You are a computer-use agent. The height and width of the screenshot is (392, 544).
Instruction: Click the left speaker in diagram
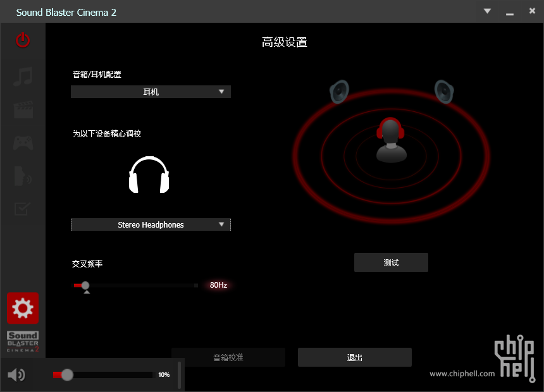pos(339,92)
